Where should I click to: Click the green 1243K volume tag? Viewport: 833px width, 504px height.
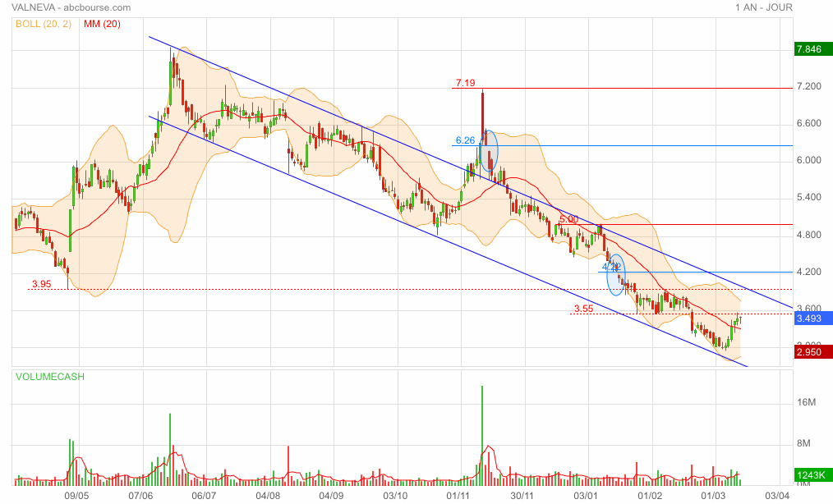(x=812, y=474)
